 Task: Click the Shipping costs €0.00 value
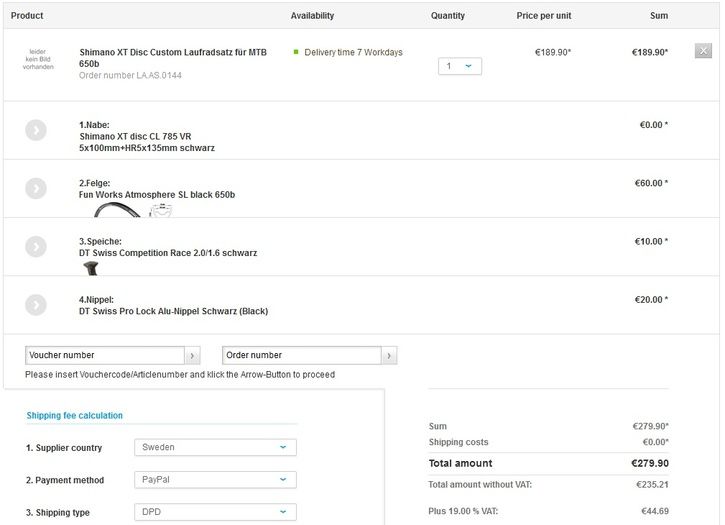656,442
